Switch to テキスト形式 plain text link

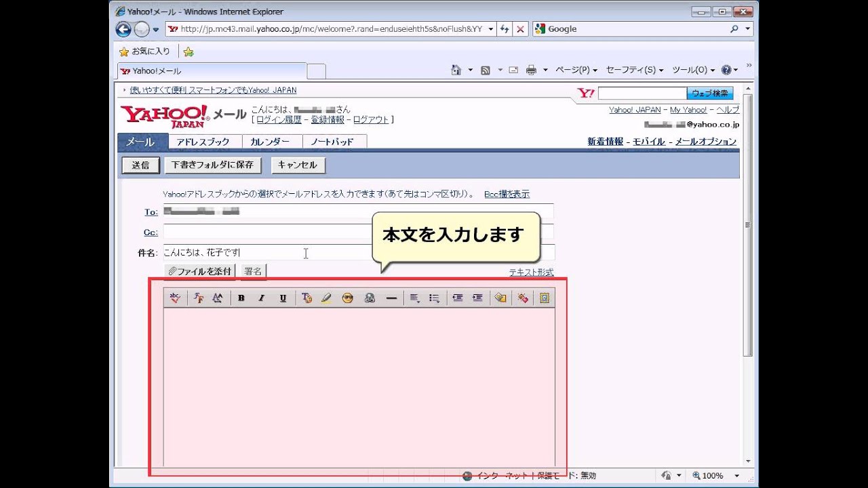point(532,272)
